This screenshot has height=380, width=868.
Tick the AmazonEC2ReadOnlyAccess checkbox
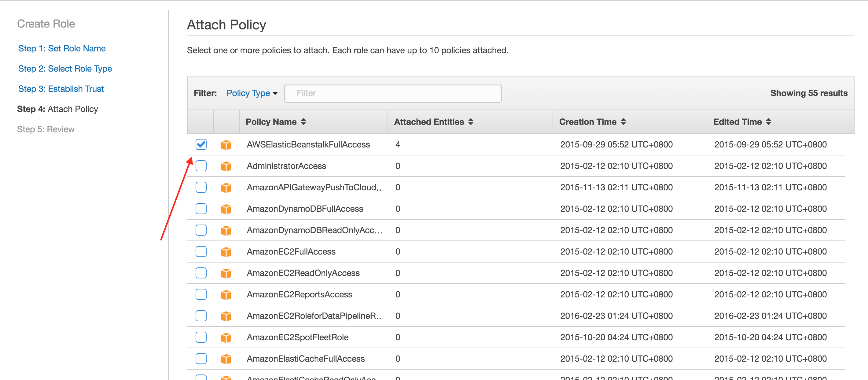point(201,273)
